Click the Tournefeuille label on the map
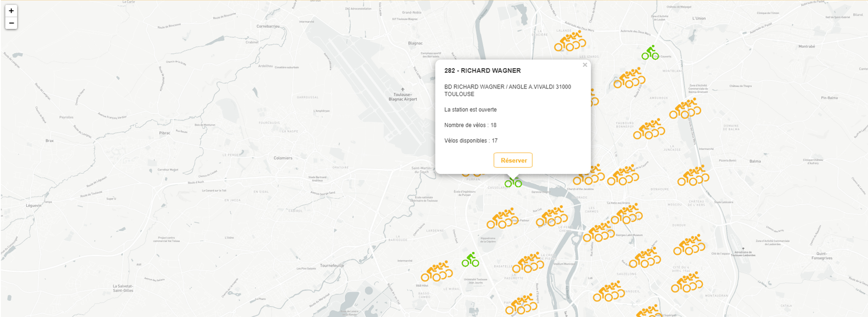The image size is (868, 317). 332,266
